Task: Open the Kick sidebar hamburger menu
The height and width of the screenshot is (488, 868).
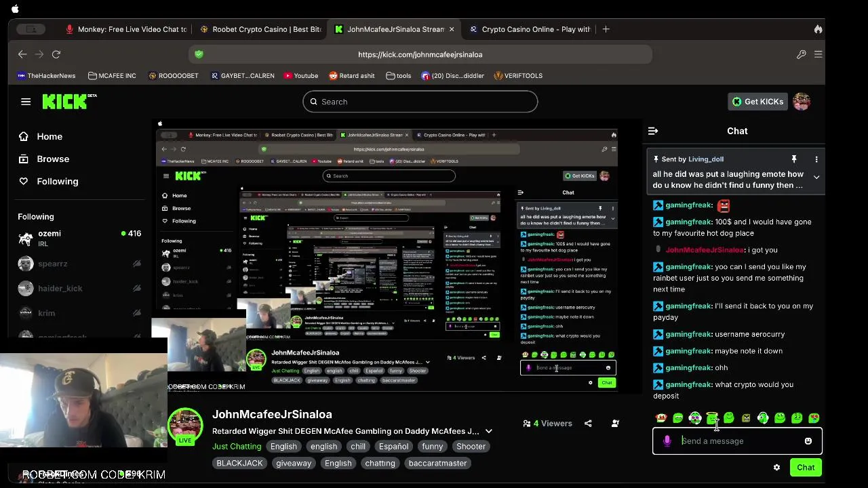Action: (26, 102)
